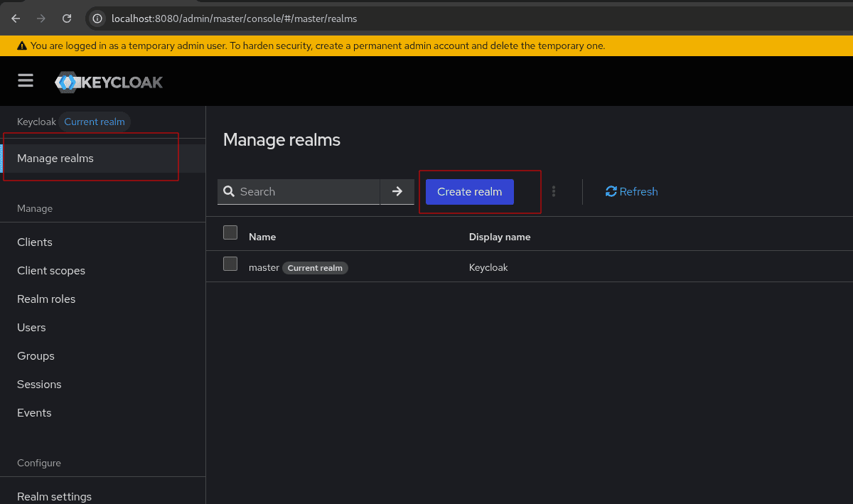Open the hamburger navigation menu

point(26,80)
